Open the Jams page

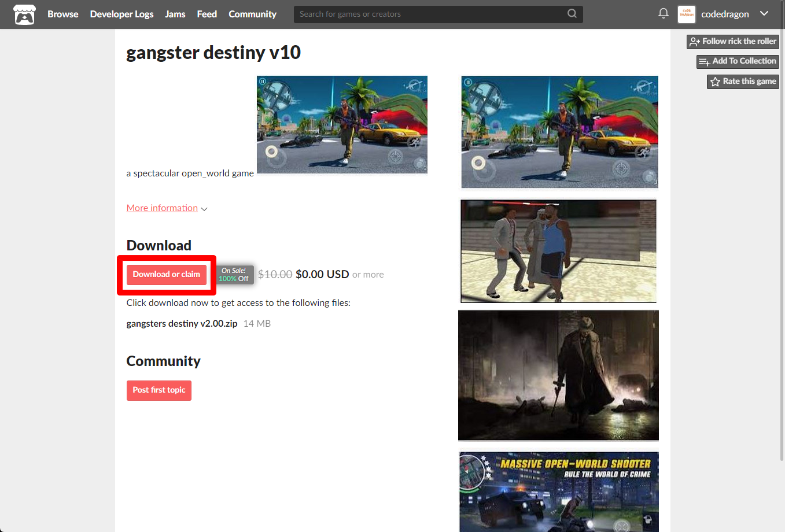coord(175,14)
